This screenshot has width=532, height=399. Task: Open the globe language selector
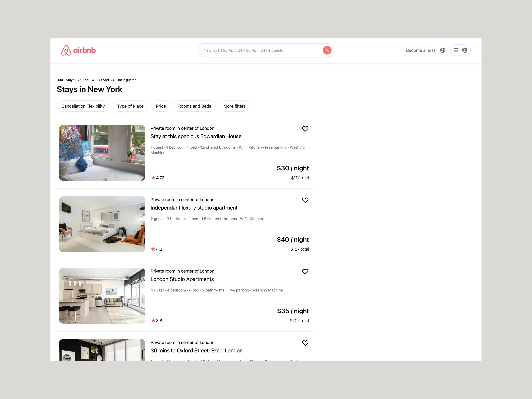(442, 50)
